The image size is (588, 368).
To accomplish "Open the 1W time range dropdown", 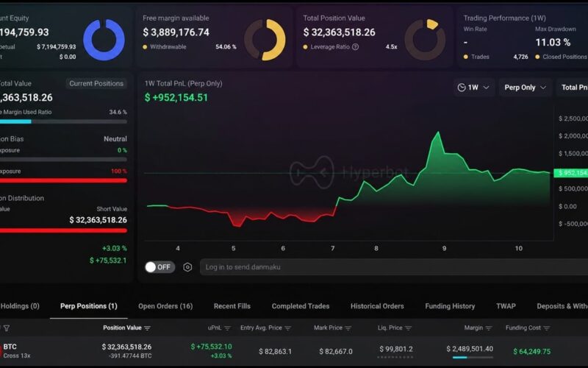I will (x=473, y=88).
